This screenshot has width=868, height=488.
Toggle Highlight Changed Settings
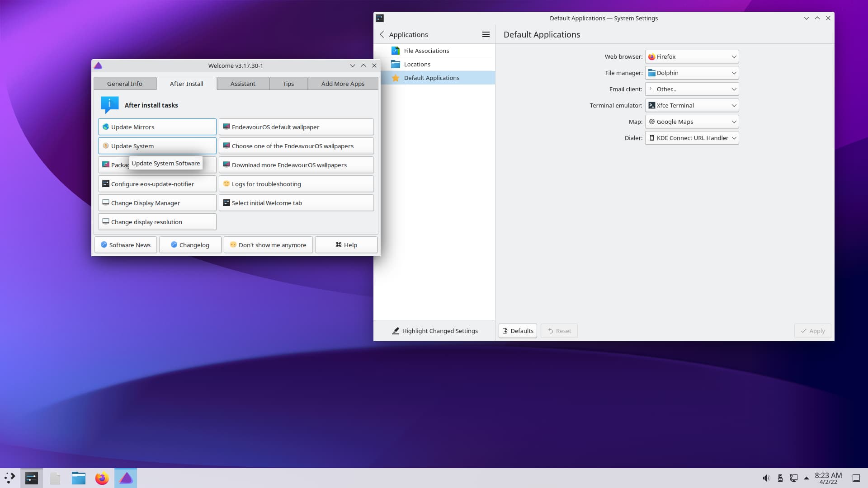pos(434,331)
